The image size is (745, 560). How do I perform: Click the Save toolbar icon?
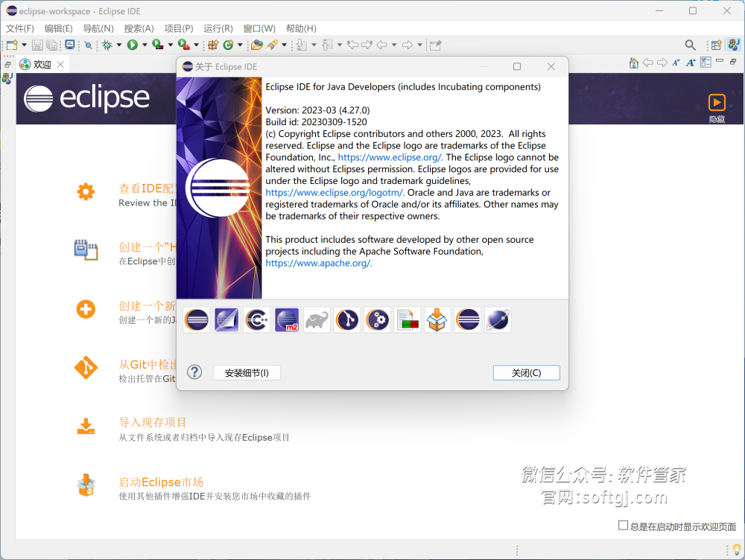(37, 45)
